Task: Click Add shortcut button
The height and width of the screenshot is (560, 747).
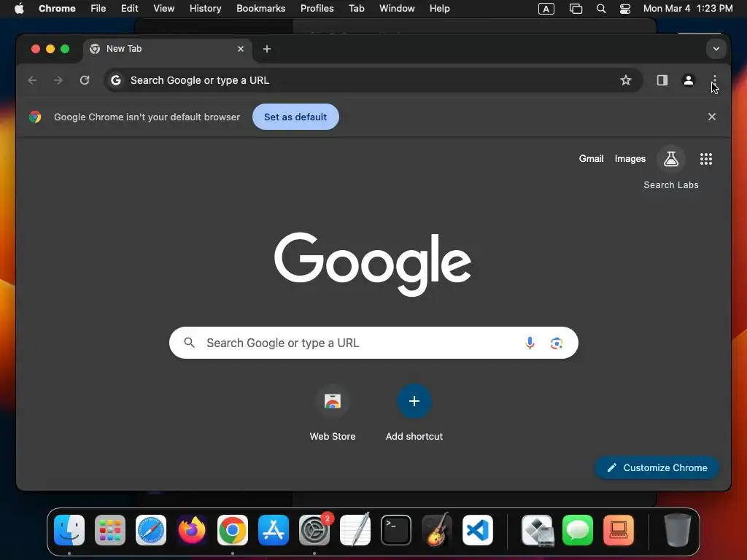Action: click(x=414, y=413)
